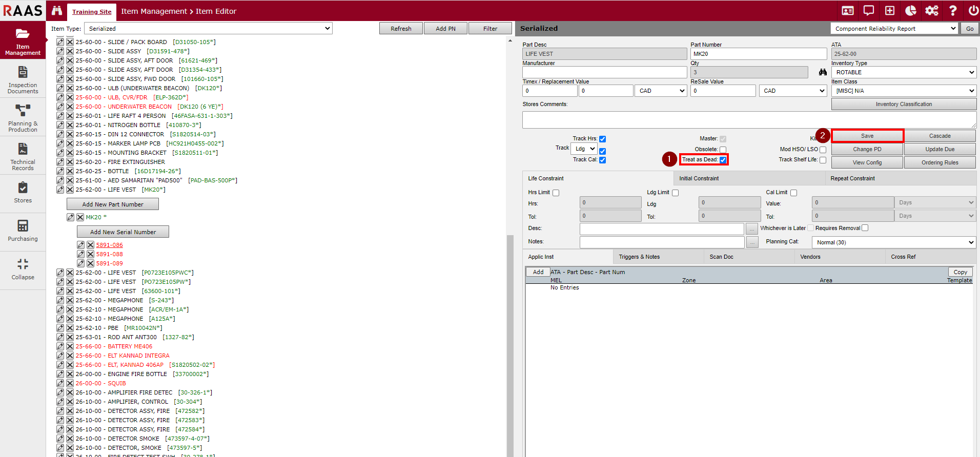Open the Item Management sidebar icon
Image resolution: width=980 pixels, height=457 pixels.
click(x=23, y=40)
